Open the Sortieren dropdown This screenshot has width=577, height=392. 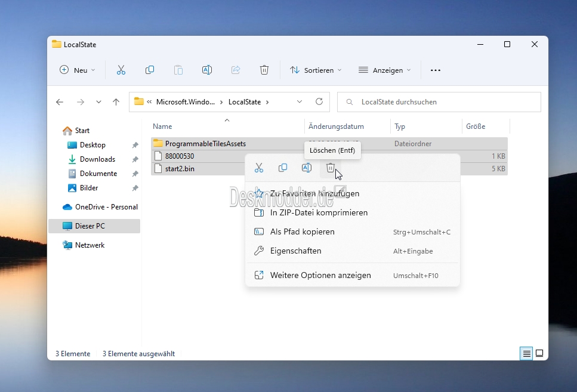(x=316, y=70)
